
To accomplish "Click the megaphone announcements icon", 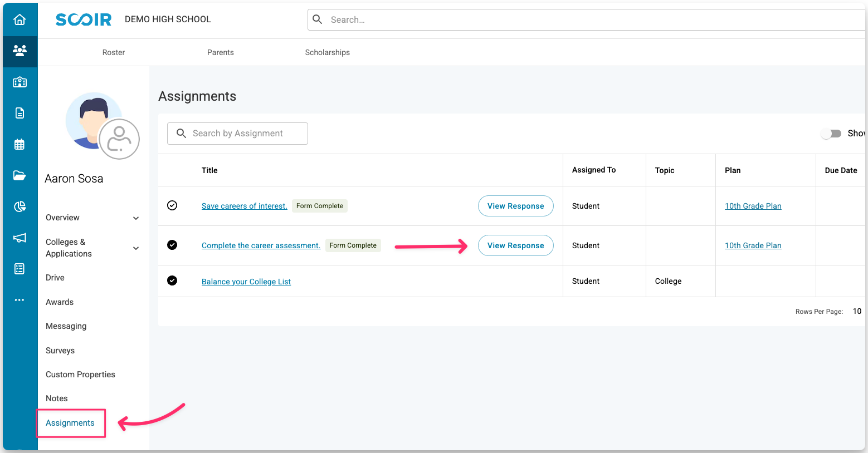I will point(19,238).
